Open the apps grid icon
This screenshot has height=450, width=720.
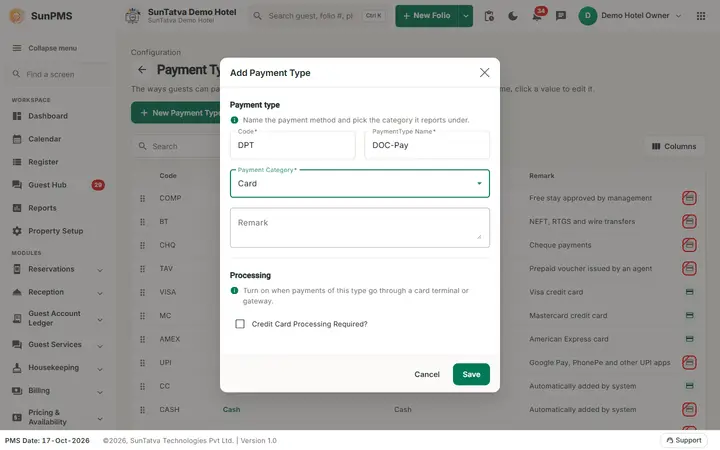coord(701,16)
